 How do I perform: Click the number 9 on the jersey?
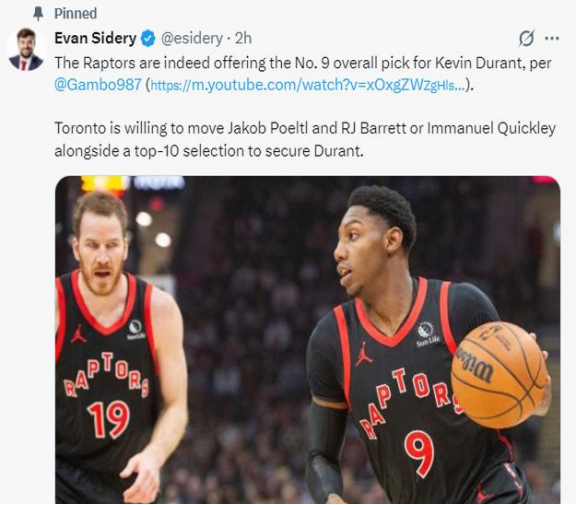tap(419, 454)
